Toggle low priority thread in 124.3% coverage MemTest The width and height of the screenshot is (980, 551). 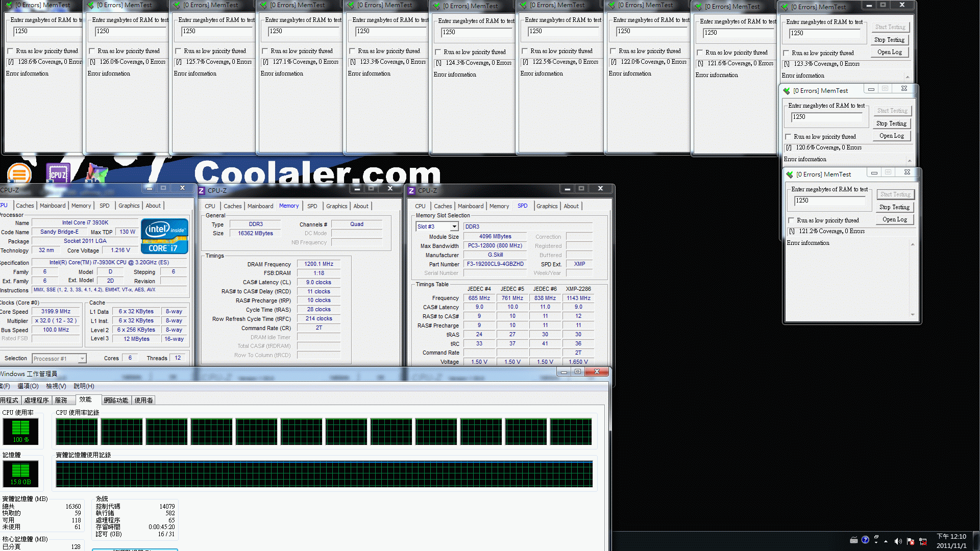[438, 52]
